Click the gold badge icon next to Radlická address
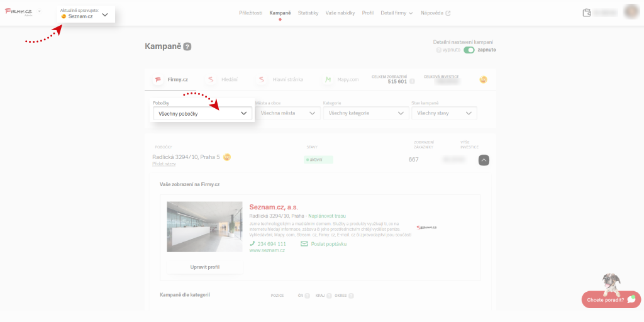 (x=227, y=157)
